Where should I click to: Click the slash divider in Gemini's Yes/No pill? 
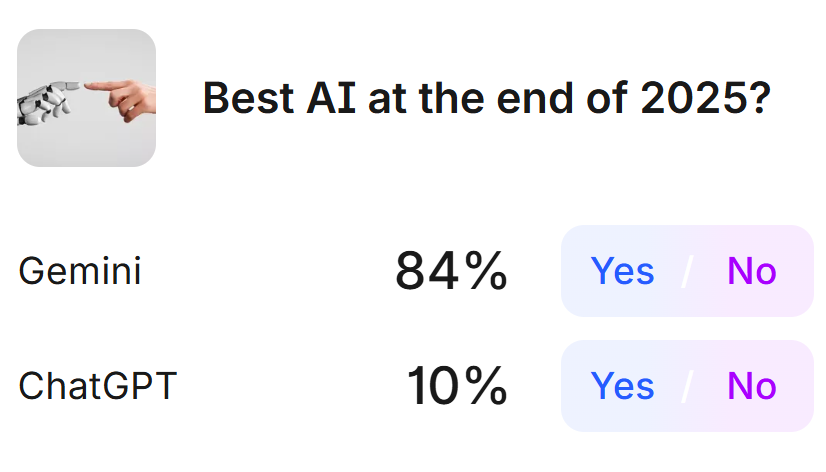coord(687,271)
